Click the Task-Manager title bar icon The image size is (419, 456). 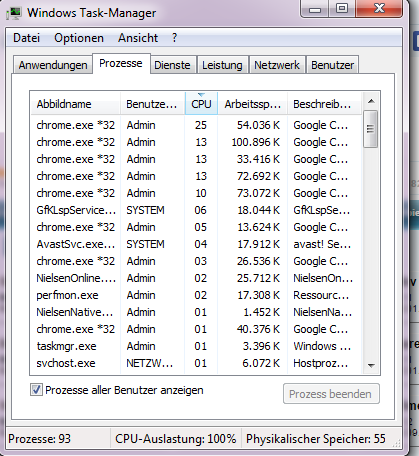14,13
